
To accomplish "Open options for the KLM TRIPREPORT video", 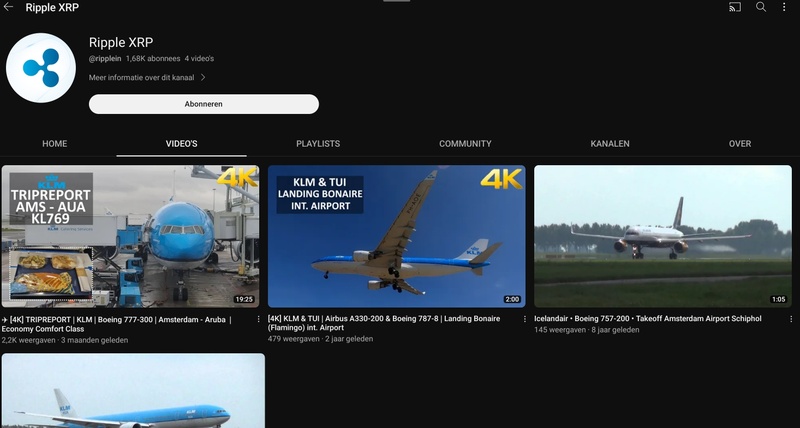I will click(x=258, y=319).
